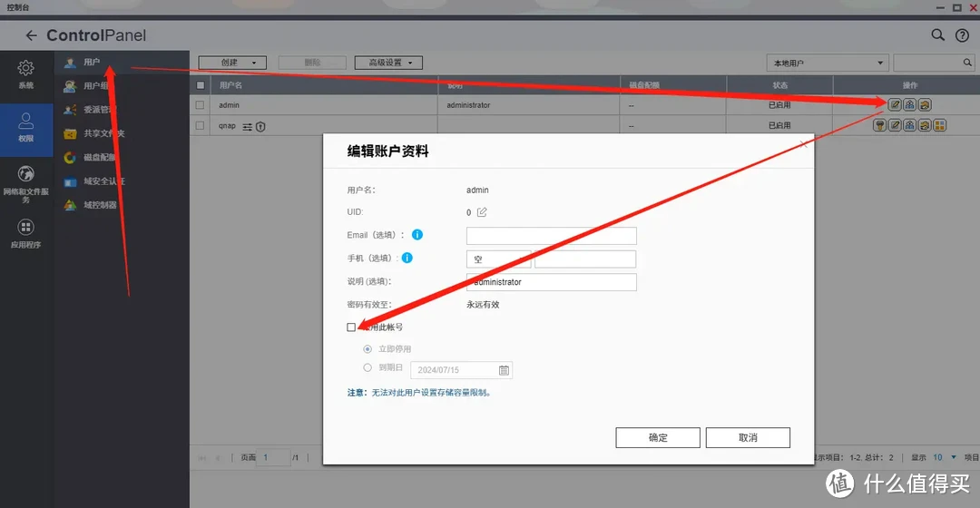Click the shield icon next to qnap
The height and width of the screenshot is (508, 980).
coord(260,127)
